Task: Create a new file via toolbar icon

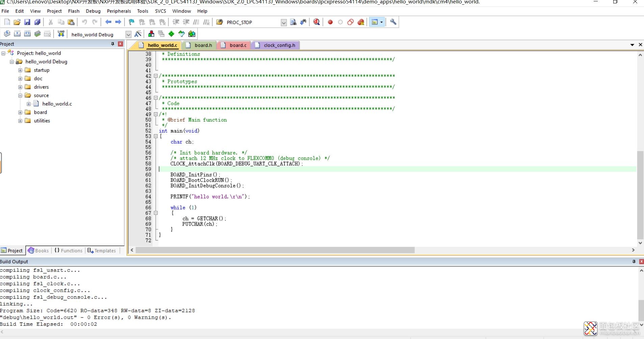Action: [x=7, y=22]
